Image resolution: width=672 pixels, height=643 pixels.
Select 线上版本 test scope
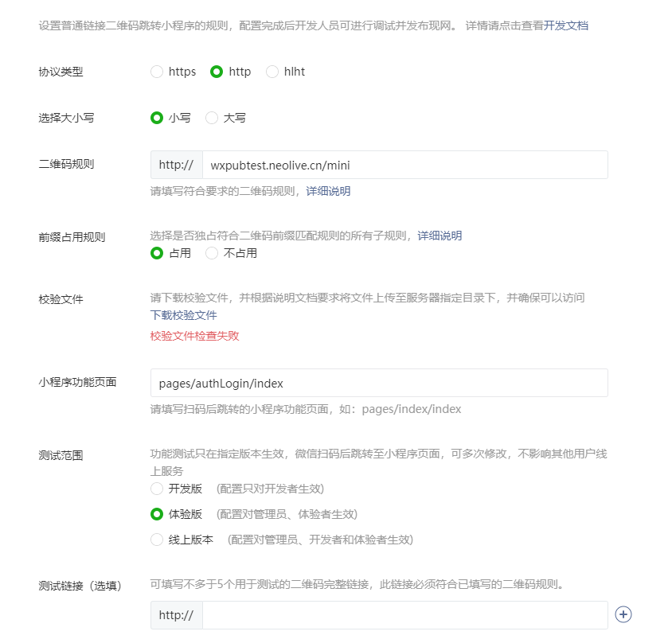point(157,540)
